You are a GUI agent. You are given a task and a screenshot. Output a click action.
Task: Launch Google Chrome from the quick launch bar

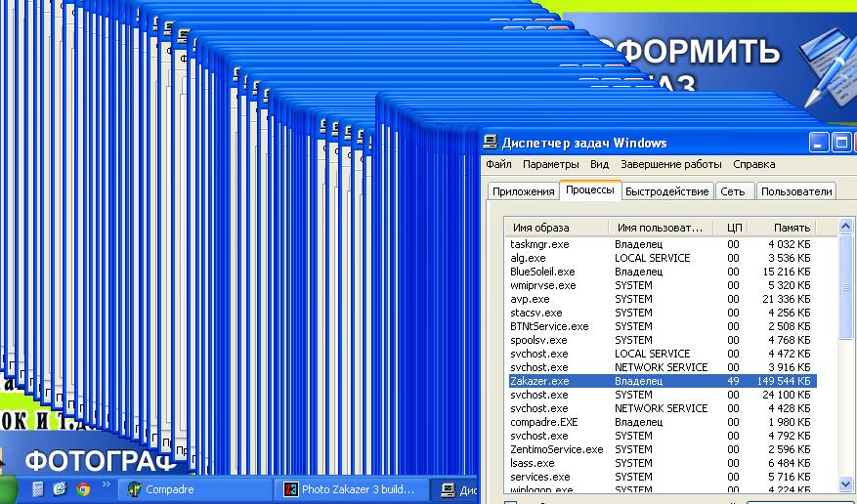(x=83, y=488)
